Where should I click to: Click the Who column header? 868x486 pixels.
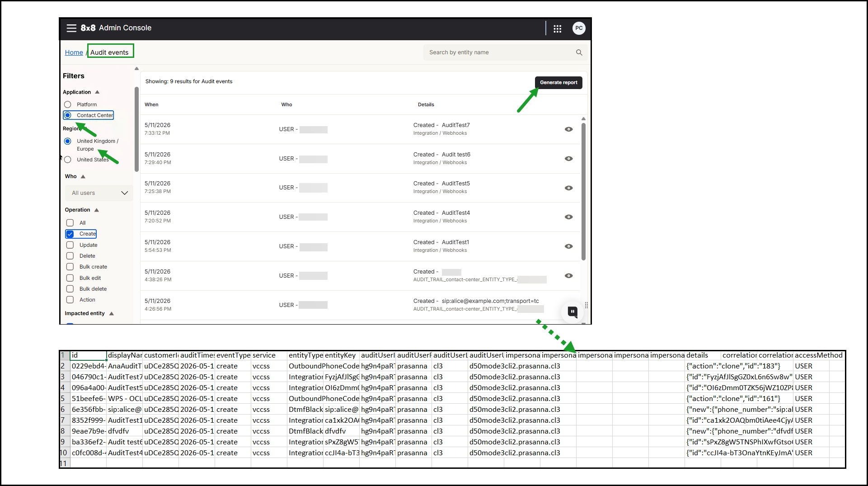tap(286, 104)
